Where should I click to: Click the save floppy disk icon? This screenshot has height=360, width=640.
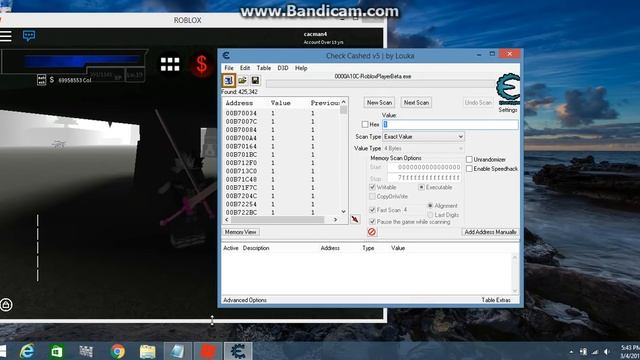255,80
